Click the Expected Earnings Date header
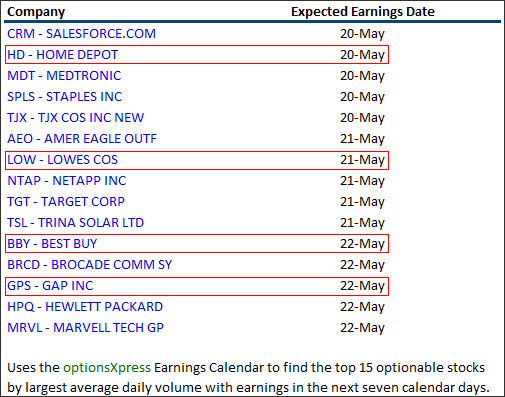505x397 pixels. [363, 12]
